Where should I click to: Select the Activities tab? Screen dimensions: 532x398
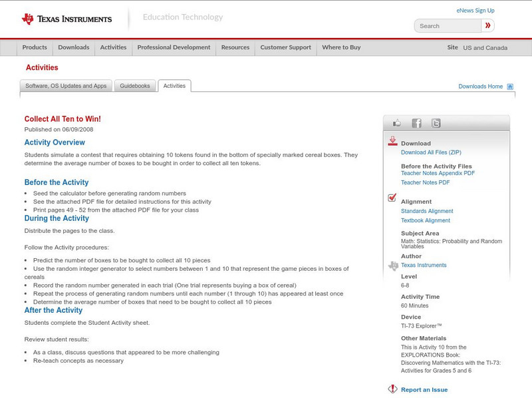coord(174,86)
